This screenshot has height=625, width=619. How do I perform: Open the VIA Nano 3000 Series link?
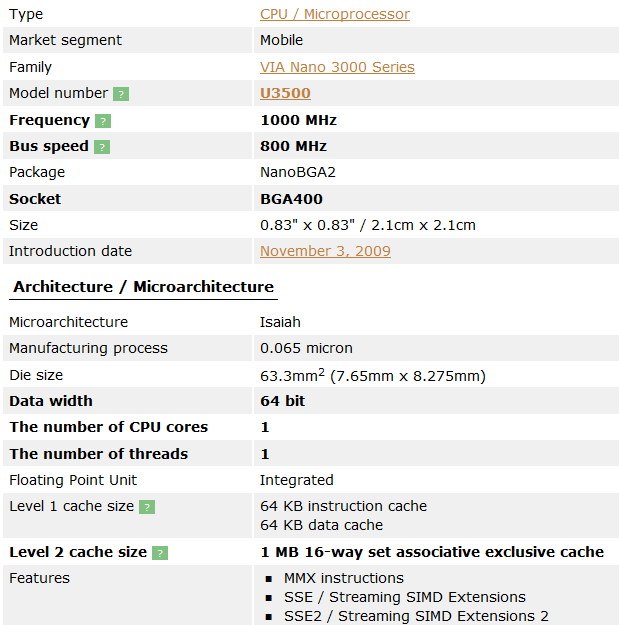click(x=337, y=67)
